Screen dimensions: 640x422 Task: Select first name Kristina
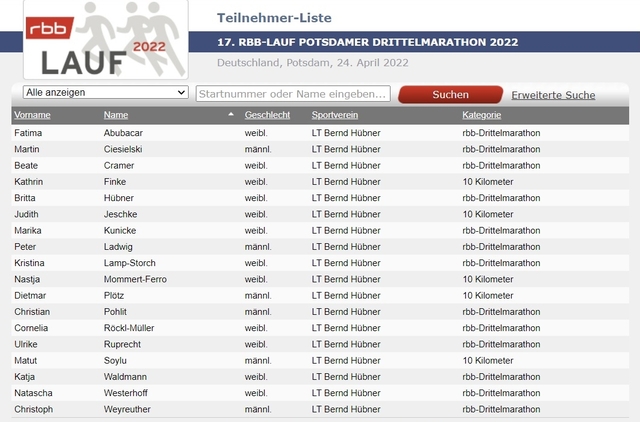click(29, 263)
